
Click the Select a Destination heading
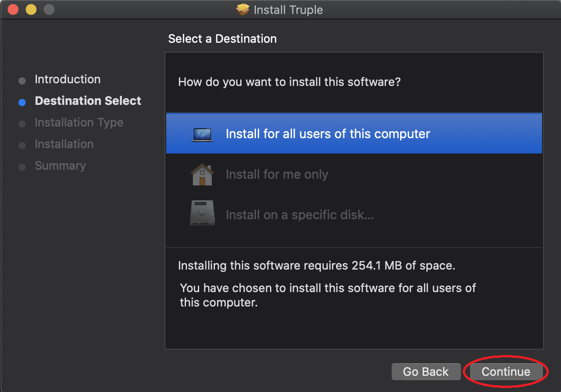[x=223, y=39]
